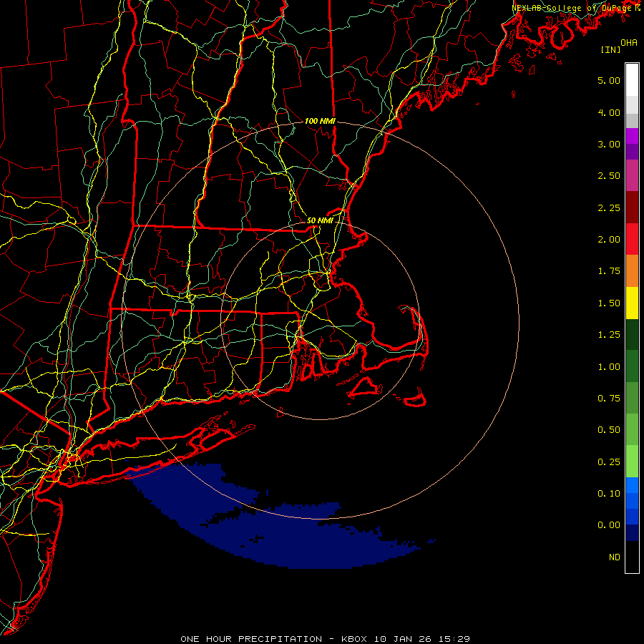Screen dimensions: 644x644
Task: Click the '1.00' legend value
Action: click(x=609, y=367)
